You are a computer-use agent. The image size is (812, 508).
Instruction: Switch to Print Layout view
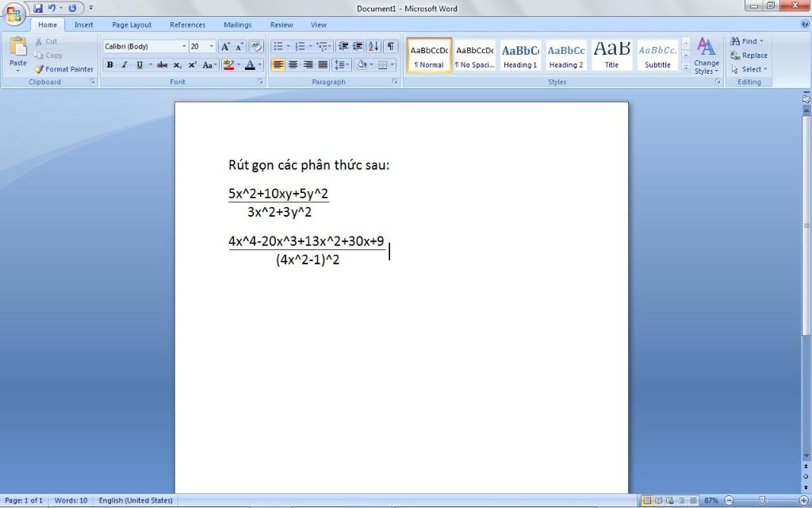point(647,501)
